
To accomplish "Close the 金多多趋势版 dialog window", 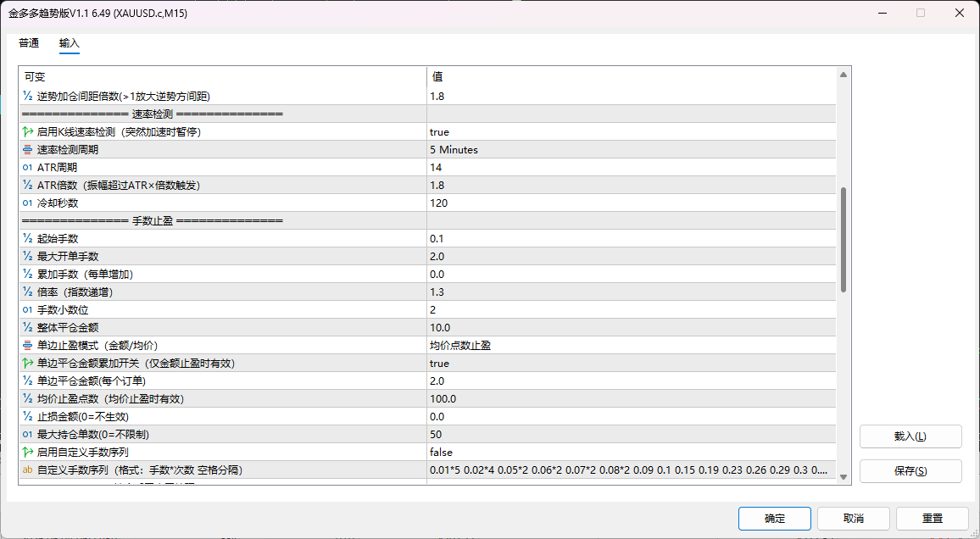I will coord(960,13).
